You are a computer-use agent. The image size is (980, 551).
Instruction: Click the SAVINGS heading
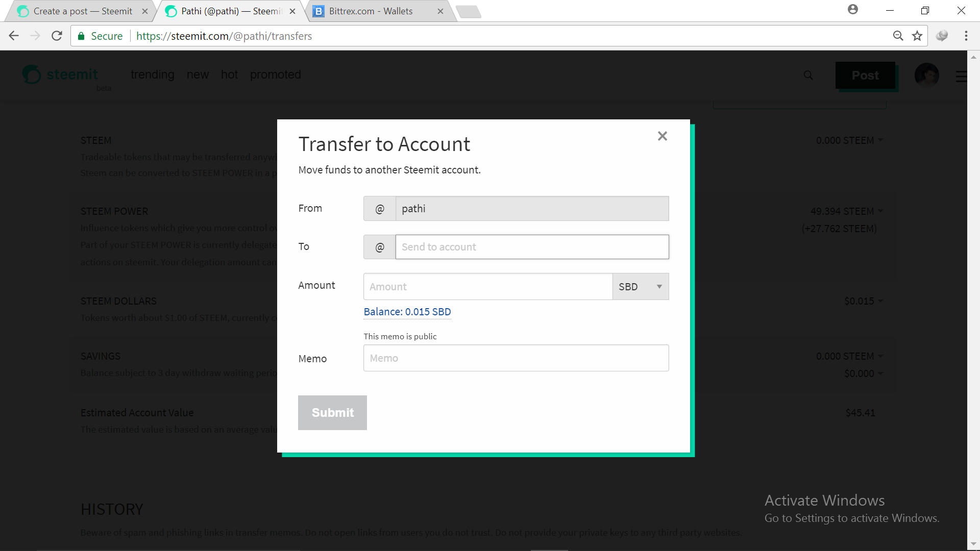point(101,356)
